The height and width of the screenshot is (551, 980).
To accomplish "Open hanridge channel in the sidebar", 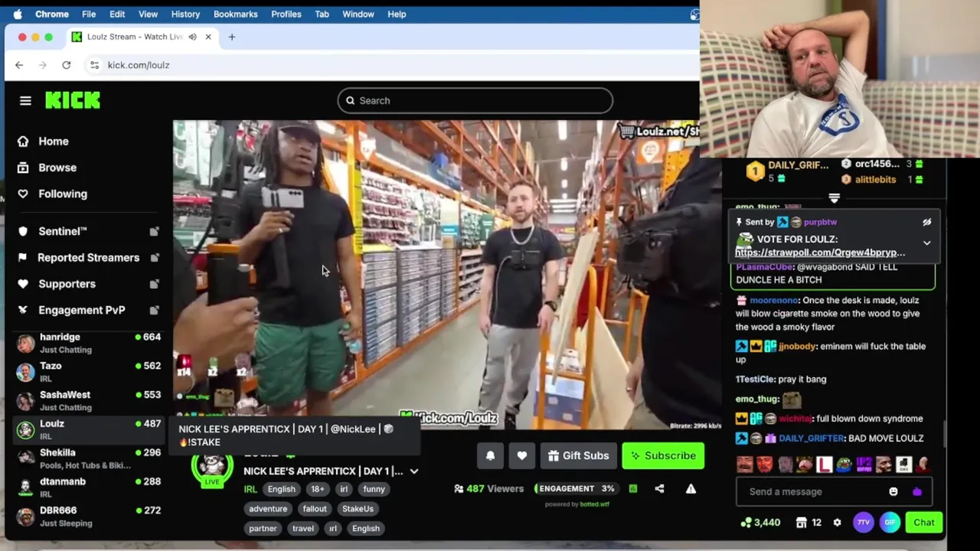I will coord(88,343).
